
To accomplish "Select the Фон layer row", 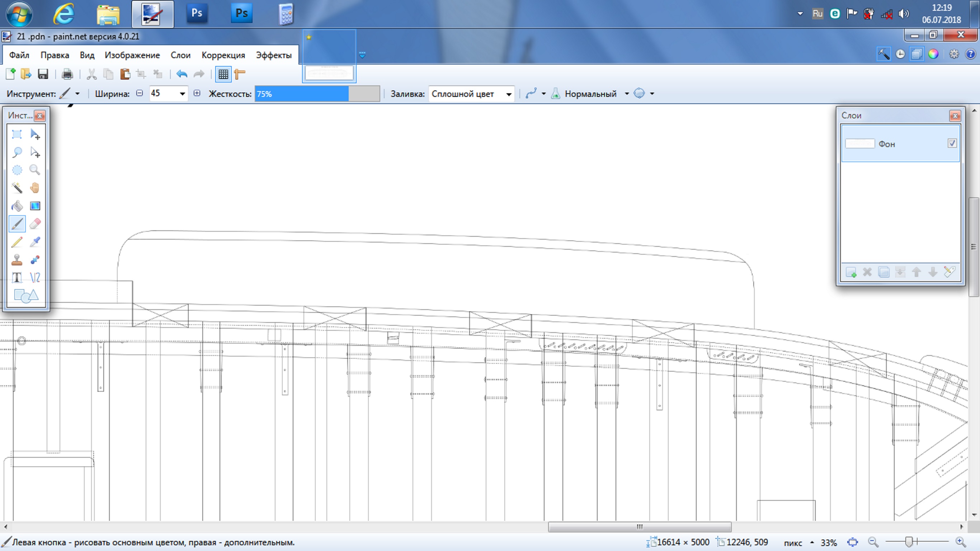I will click(x=900, y=144).
